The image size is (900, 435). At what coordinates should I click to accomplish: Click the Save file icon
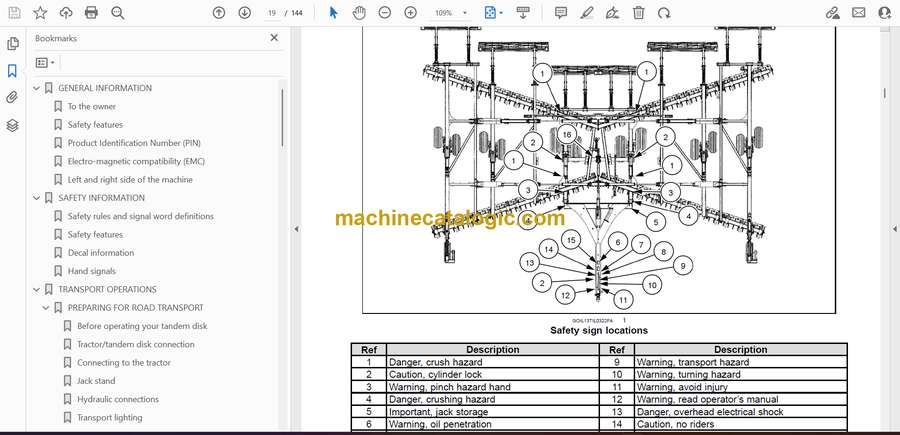pos(14,13)
